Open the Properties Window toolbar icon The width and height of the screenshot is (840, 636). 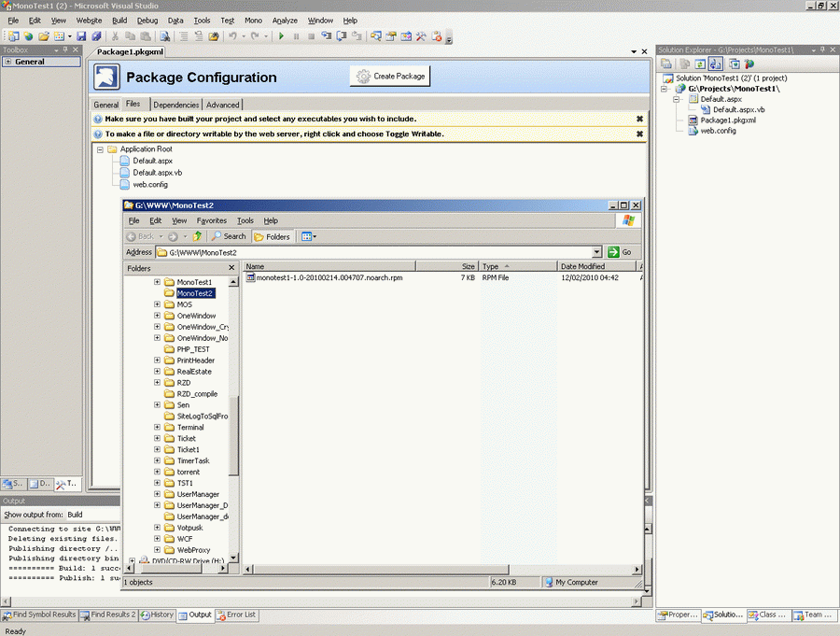pyautogui.click(x=391, y=35)
